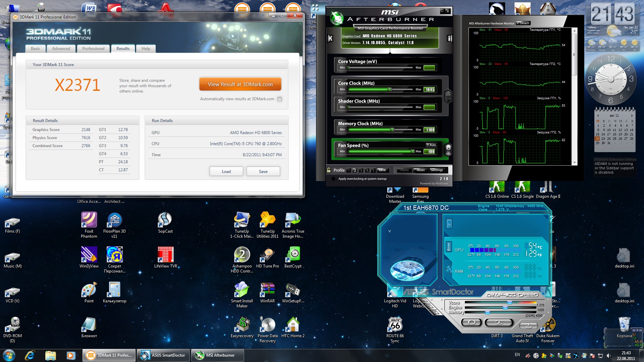Collapse SmartDoctor's Graphics Speed panel button

coord(529,325)
